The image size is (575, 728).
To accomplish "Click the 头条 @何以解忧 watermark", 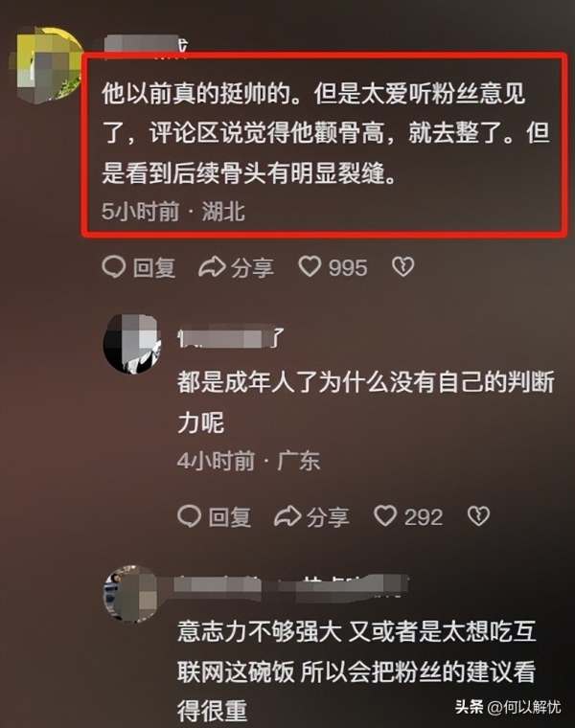I will click(508, 707).
